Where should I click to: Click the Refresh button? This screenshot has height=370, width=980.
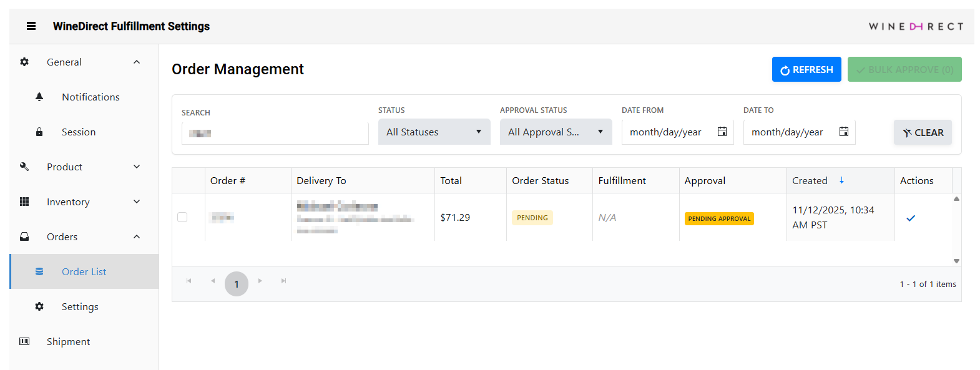[x=806, y=69]
